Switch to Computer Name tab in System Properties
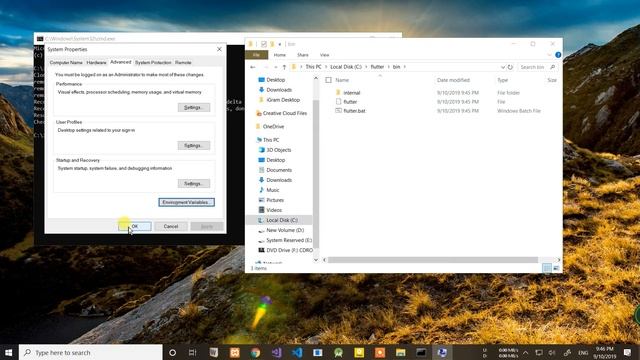Screen dimensions: 640x360 [x=66, y=62]
